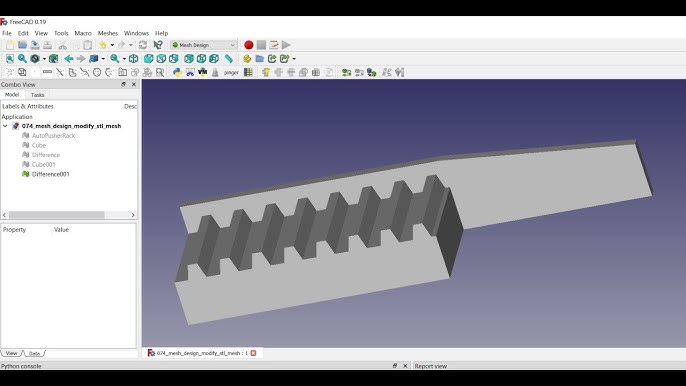Switch to the Data property tab
The height and width of the screenshot is (386, 686).
tap(34, 353)
